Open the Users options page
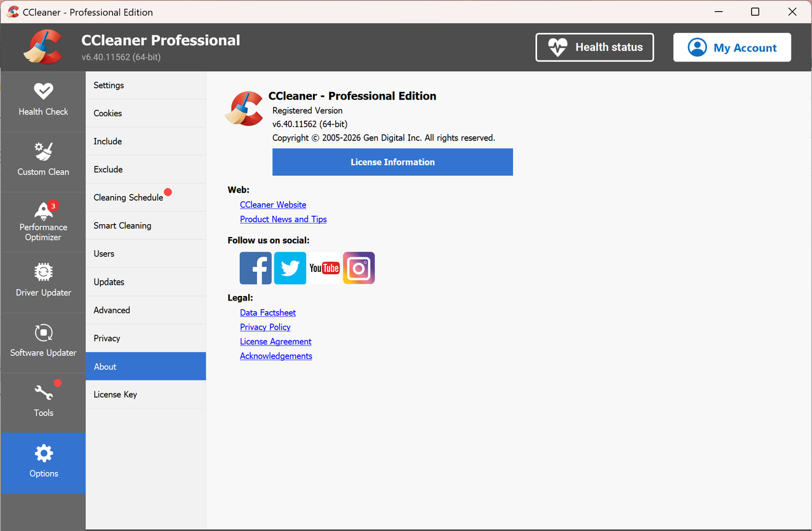 (146, 253)
